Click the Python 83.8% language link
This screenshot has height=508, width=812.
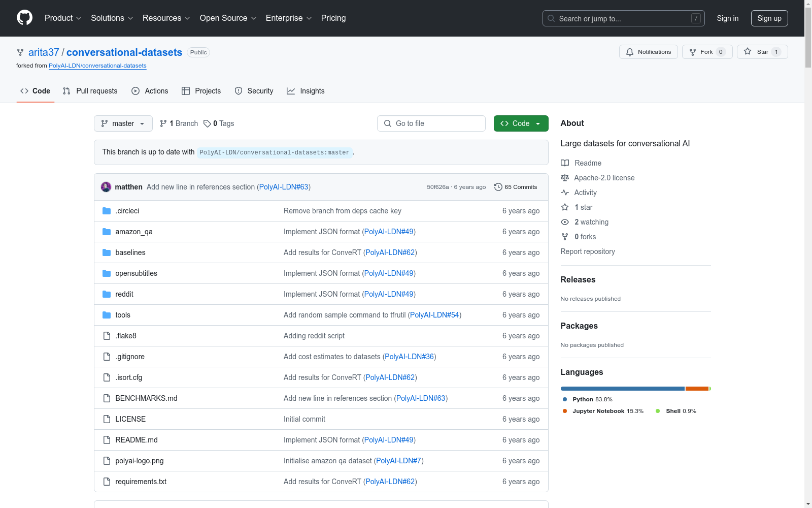pos(588,399)
